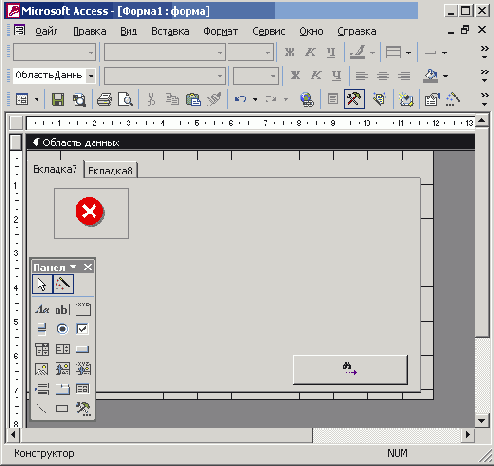Click the Build wand toolbar icon

(x=453, y=99)
